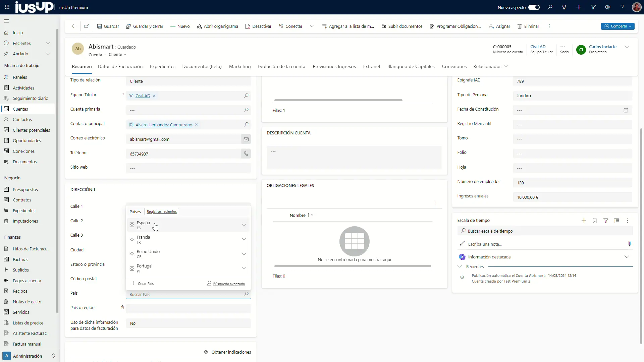Remove Alvaro Hernandez Campuzano from Contacto principal
Viewport: 644px width, 362px height.
pyautogui.click(x=196, y=125)
